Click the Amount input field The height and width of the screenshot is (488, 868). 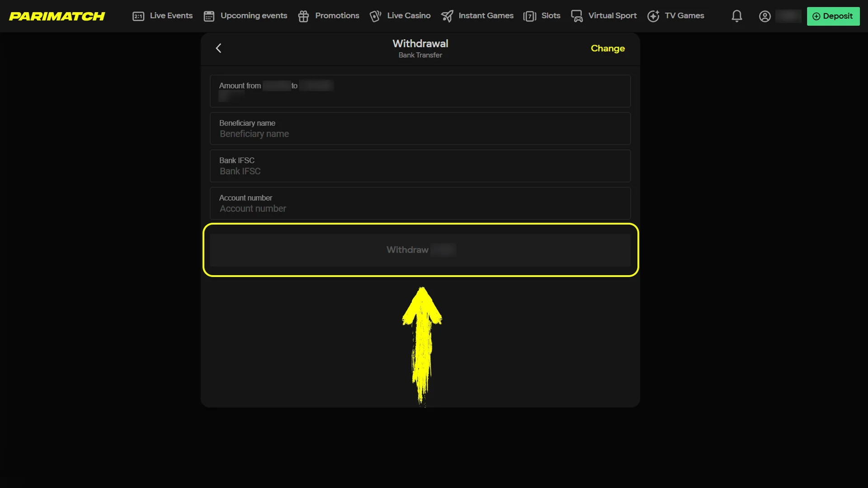click(x=420, y=91)
